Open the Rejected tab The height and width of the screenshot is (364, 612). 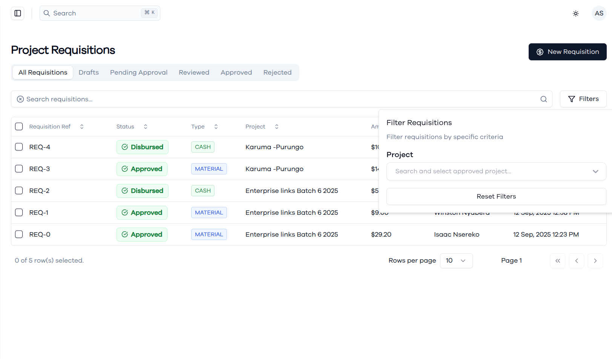(278, 72)
